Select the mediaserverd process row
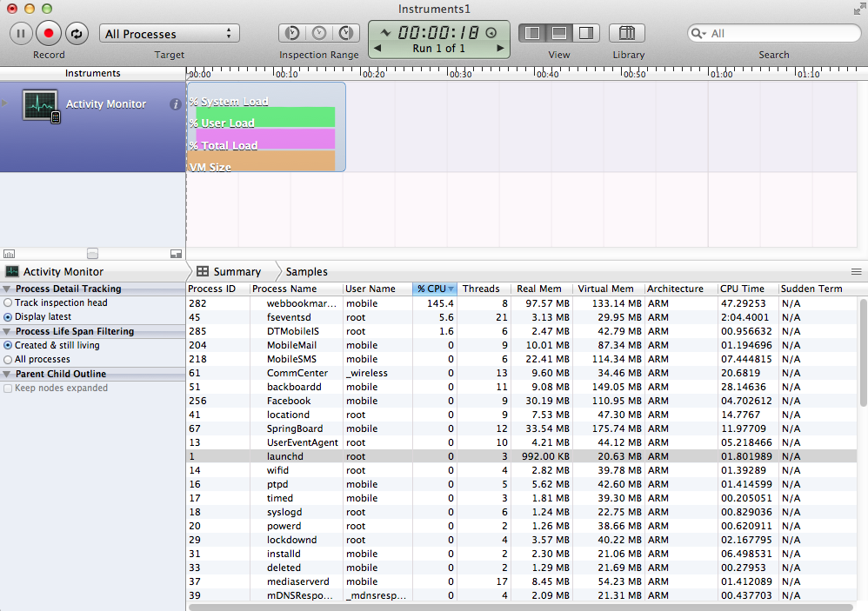868x611 pixels. click(x=523, y=581)
